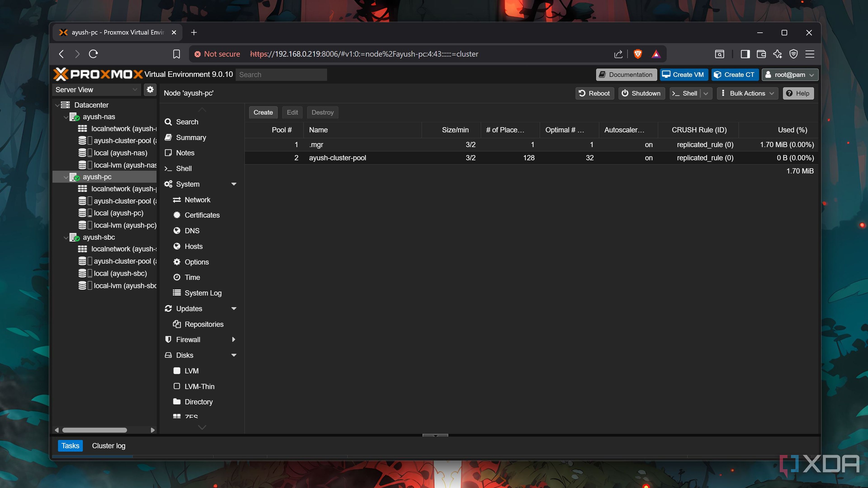This screenshot has width=868, height=488.
Task: Collapse the System menu section
Action: [234, 184]
